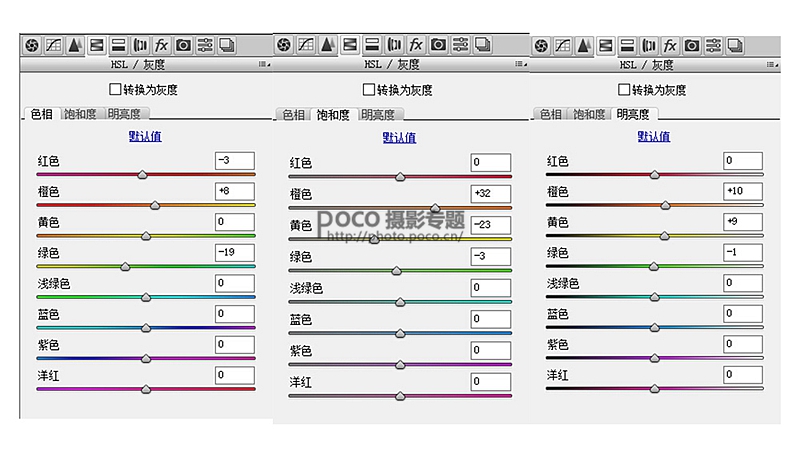800x458 pixels.
Task: Switch to 明亮度 tab in the Hue panel
Action: (x=124, y=114)
